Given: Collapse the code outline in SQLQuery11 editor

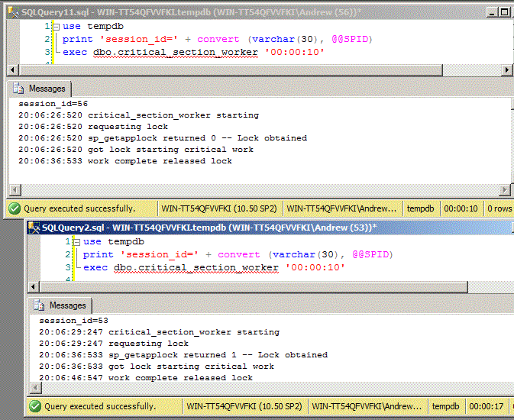Looking at the screenshot, I should click(x=57, y=26).
